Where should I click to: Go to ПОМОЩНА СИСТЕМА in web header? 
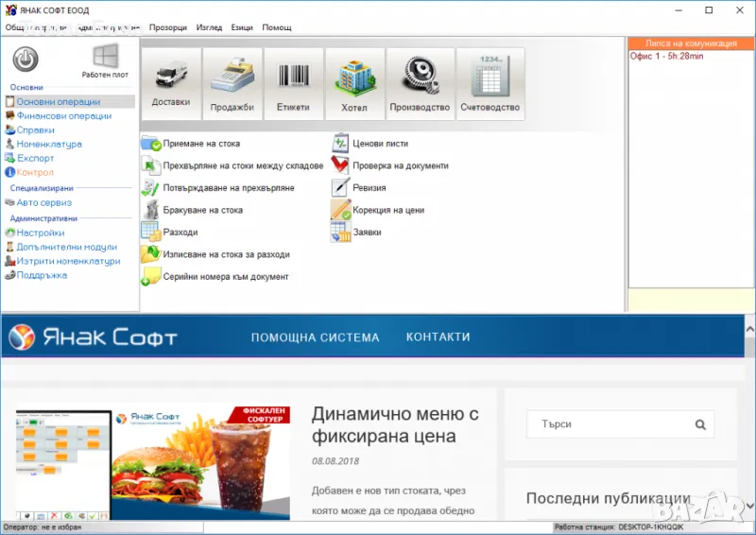coord(315,337)
